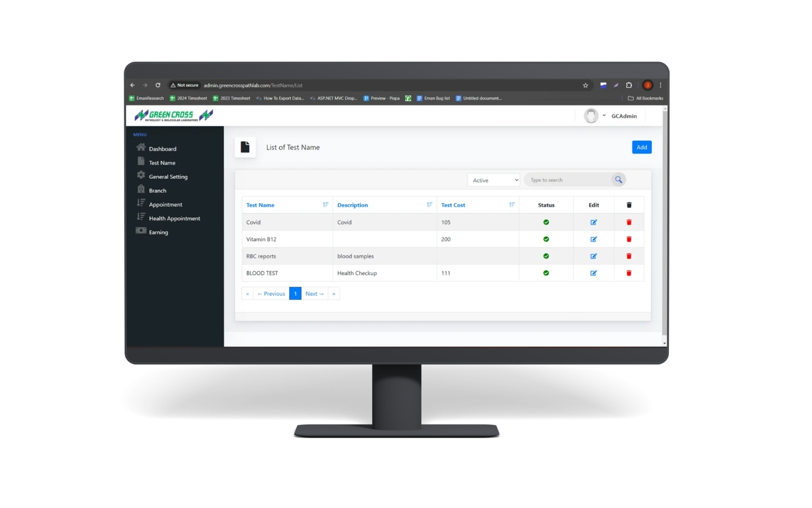Click the black trash icon in table header
This screenshot has height=508, width=812.
coord(629,205)
